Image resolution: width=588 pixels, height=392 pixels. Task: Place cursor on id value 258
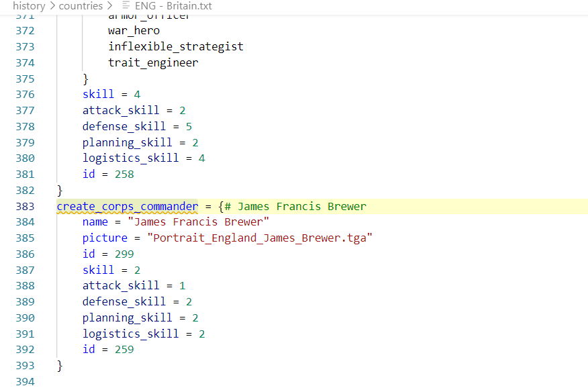[124, 175]
